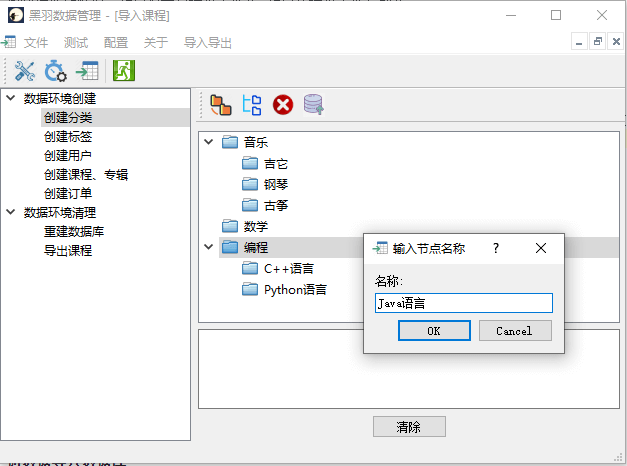Click the app logo in title bar
This screenshot has height=466, width=627.
(16, 15)
